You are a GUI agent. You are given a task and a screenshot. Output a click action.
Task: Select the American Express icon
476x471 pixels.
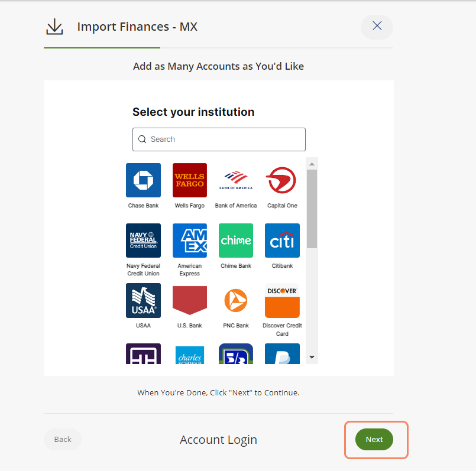click(x=190, y=241)
